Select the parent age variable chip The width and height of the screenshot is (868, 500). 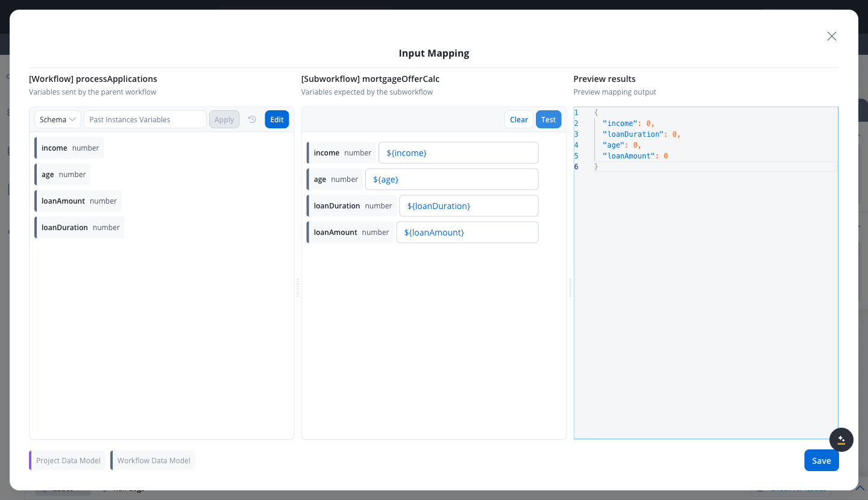tap(63, 175)
